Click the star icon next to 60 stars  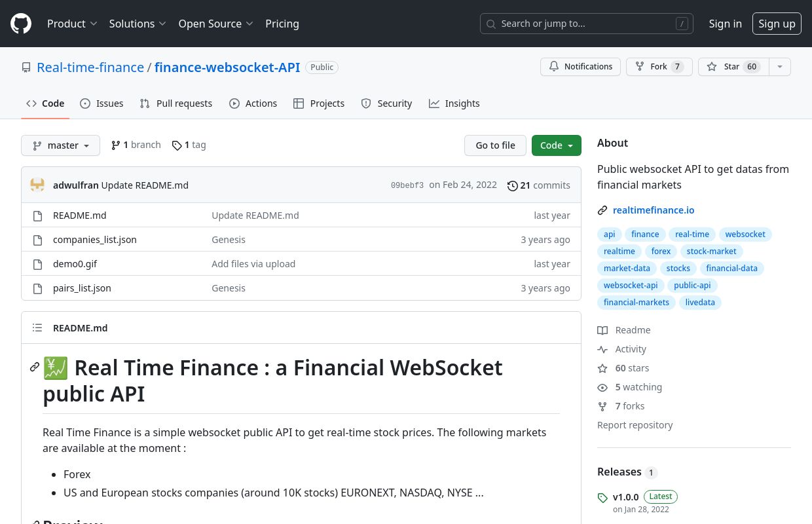602,368
